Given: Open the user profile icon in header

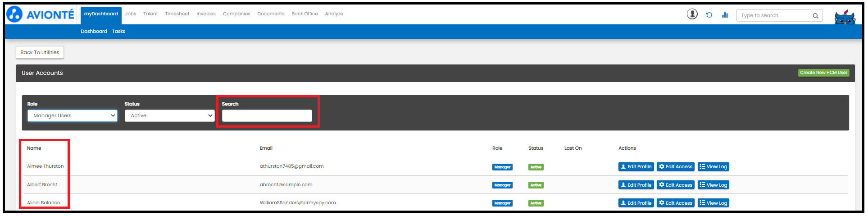Looking at the screenshot, I should click(x=692, y=14).
